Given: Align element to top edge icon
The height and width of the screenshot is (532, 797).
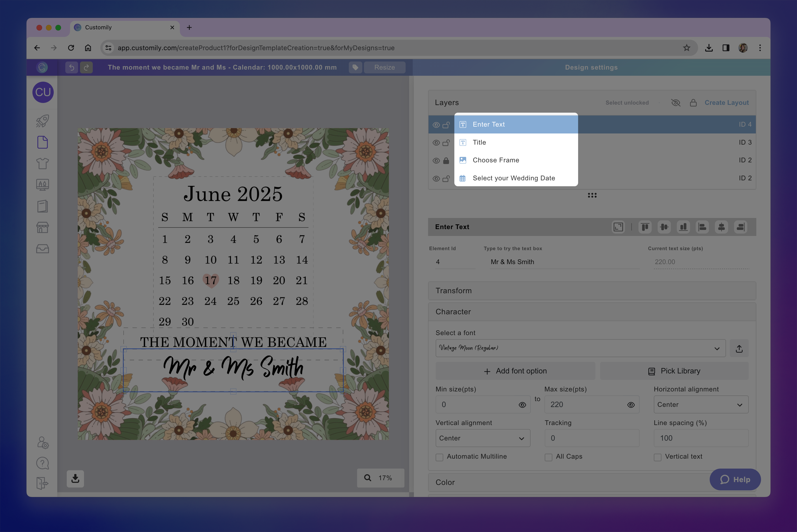Looking at the screenshot, I should pos(645,227).
